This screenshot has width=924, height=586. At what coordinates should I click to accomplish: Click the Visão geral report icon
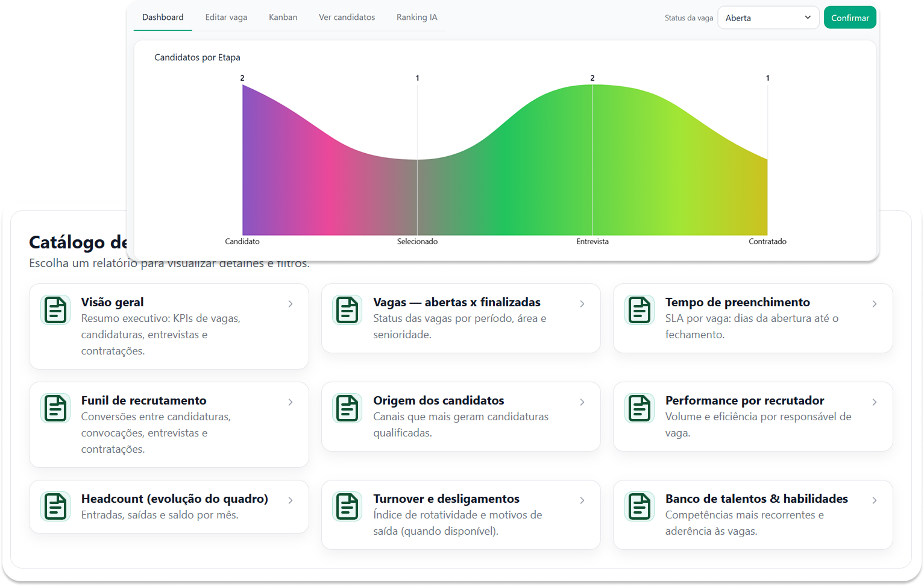coord(55,310)
